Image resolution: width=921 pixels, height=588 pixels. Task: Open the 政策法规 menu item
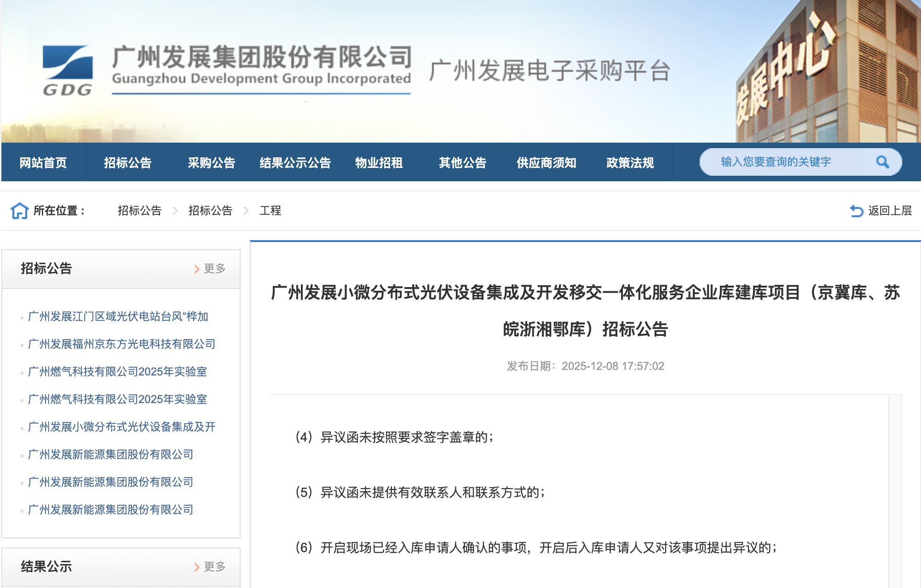pyautogui.click(x=630, y=162)
